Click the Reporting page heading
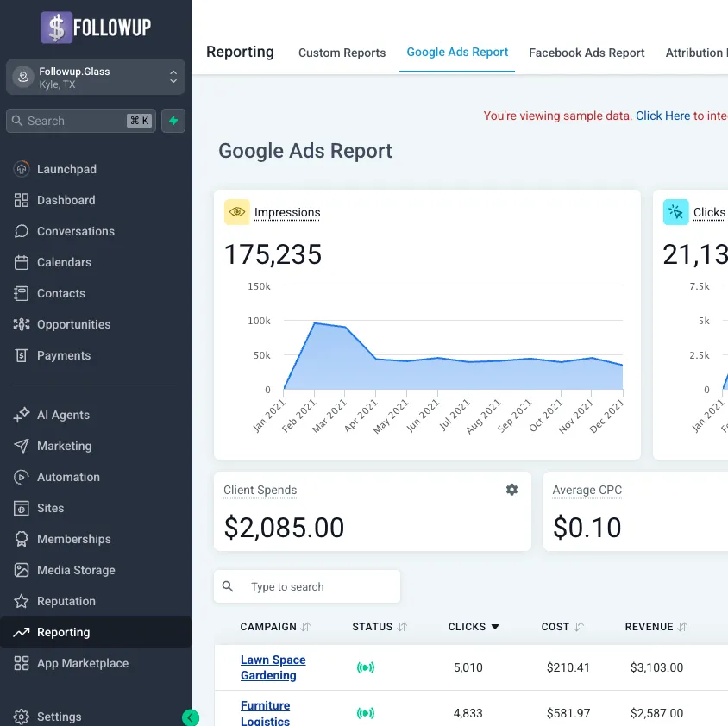Viewport: 728px width, 726px height. 240,52
